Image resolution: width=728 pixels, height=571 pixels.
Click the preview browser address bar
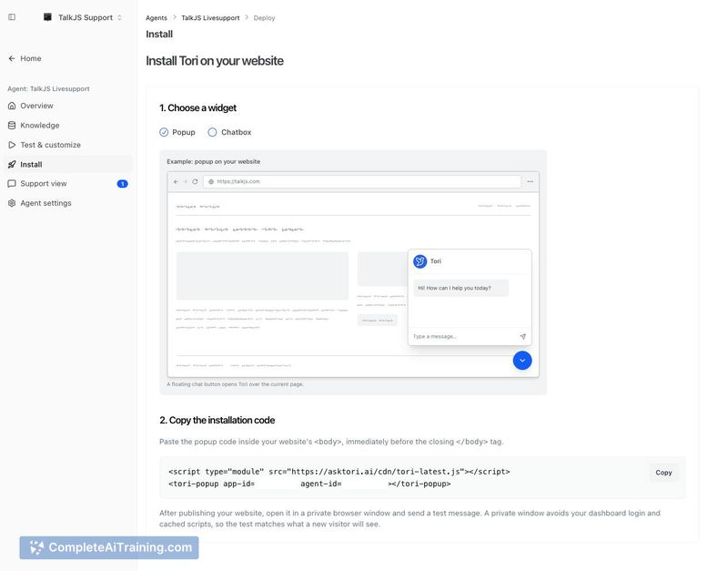click(362, 181)
